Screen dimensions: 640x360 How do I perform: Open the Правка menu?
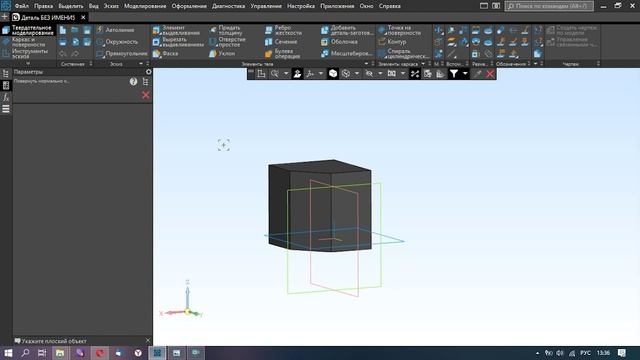point(43,6)
